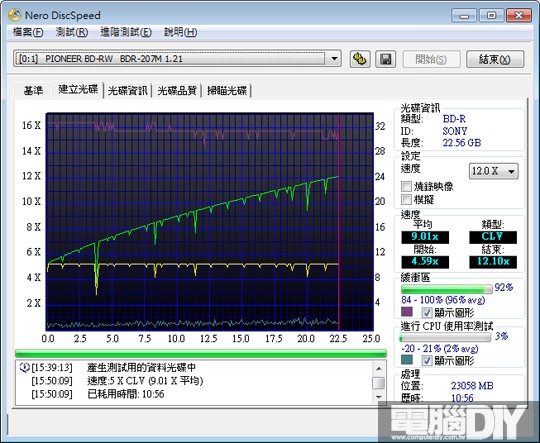Toggle 顯示圖形 checkbox under 緩衝區
The height and width of the screenshot is (443, 540).
click(427, 312)
